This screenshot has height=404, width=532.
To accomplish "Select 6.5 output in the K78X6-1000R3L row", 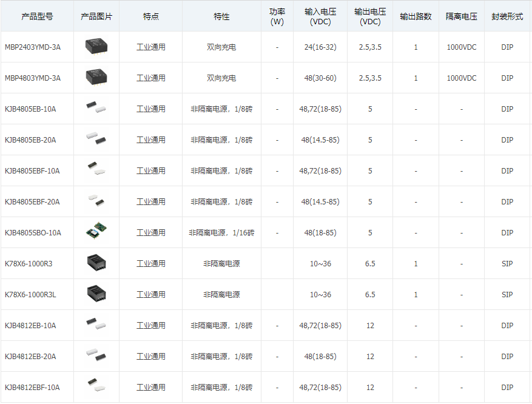I will pyautogui.click(x=370, y=294).
